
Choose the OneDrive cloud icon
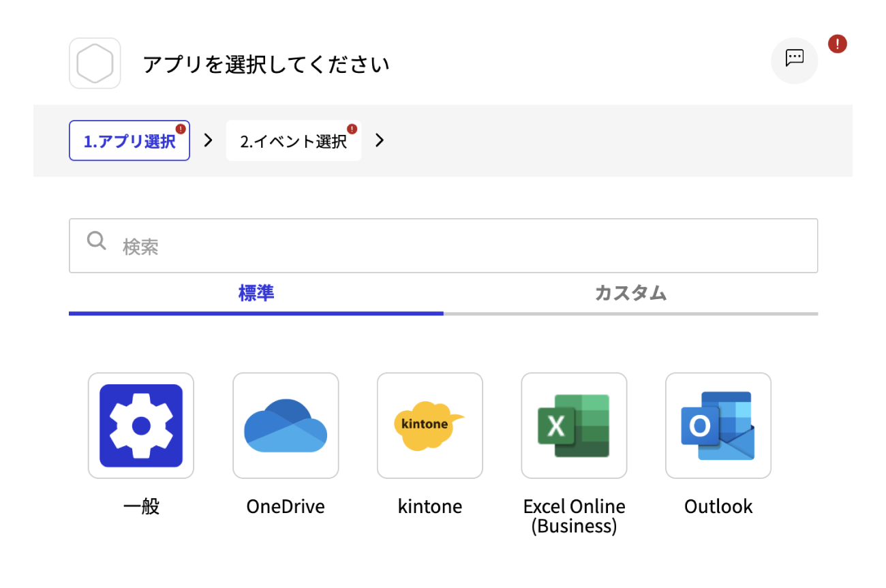click(x=286, y=426)
